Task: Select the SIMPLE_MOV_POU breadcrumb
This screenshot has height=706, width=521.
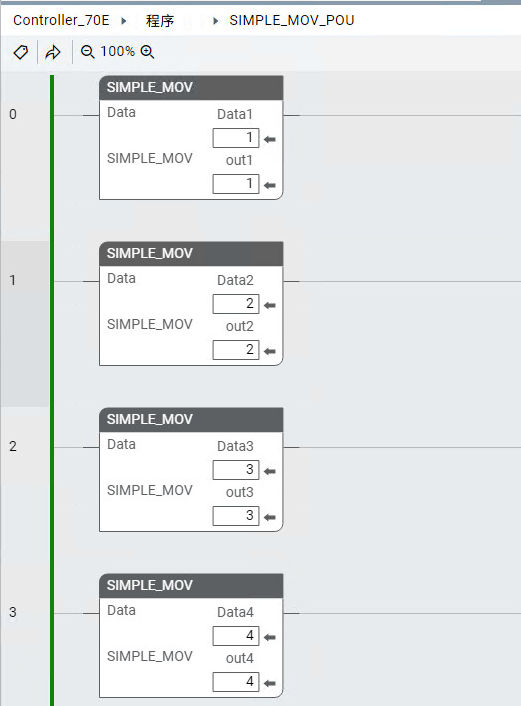Action: pos(292,20)
